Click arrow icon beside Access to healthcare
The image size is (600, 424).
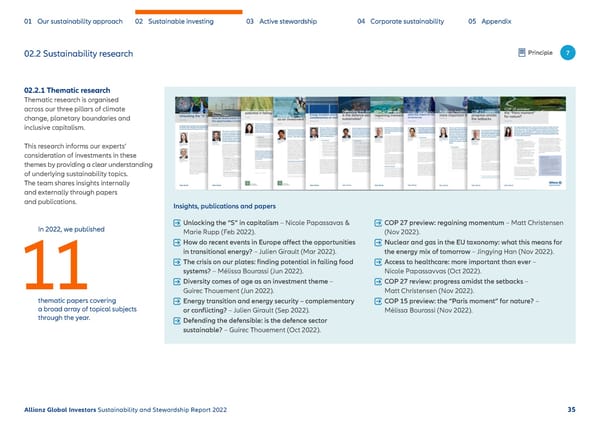(x=378, y=262)
